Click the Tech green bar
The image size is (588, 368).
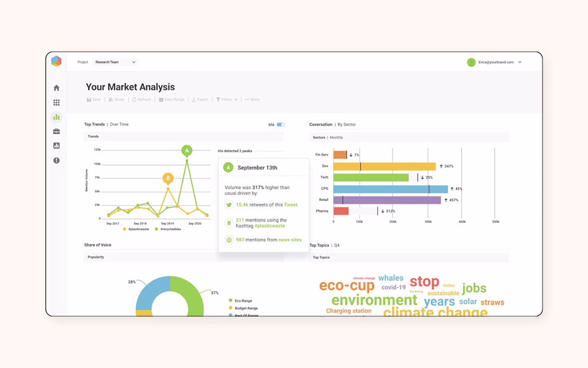tap(371, 177)
